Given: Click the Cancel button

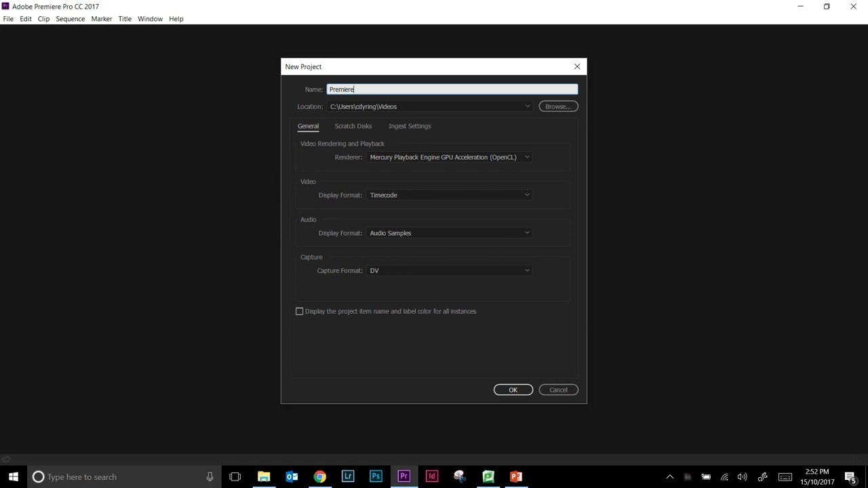Looking at the screenshot, I should pyautogui.click(x=558, y=390).
